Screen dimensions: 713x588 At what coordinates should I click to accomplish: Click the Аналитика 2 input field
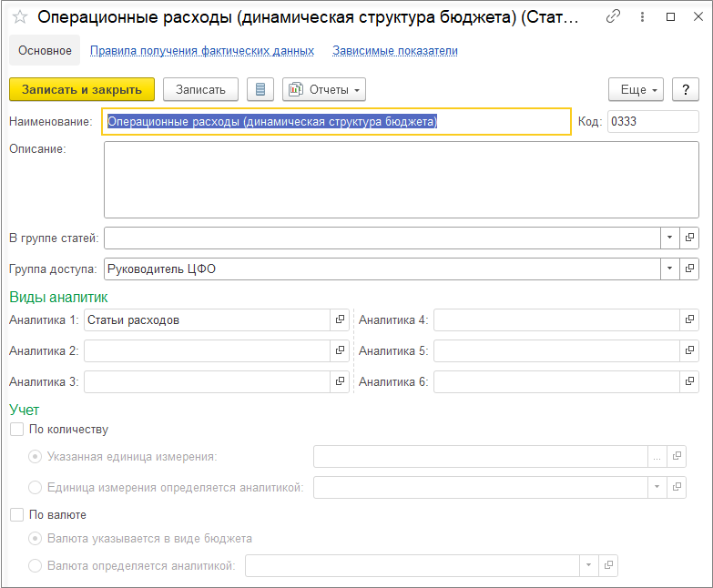pos(207,350)
